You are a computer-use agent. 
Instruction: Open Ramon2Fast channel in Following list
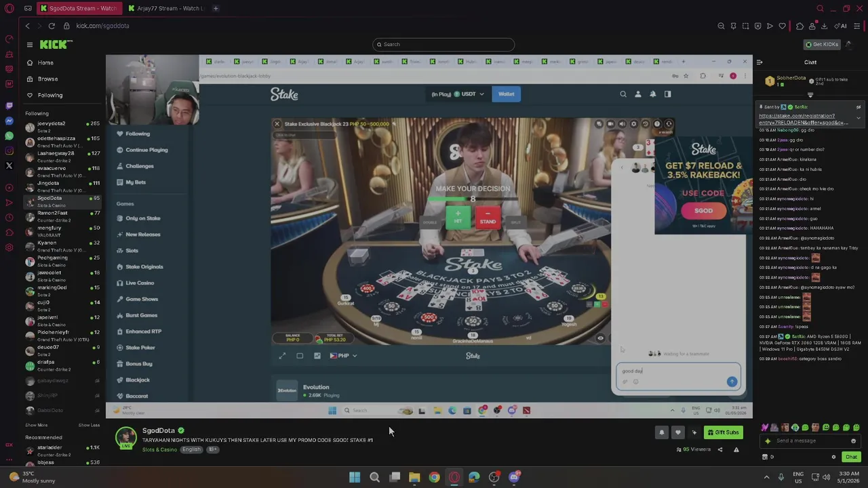[x=62, y=216]
